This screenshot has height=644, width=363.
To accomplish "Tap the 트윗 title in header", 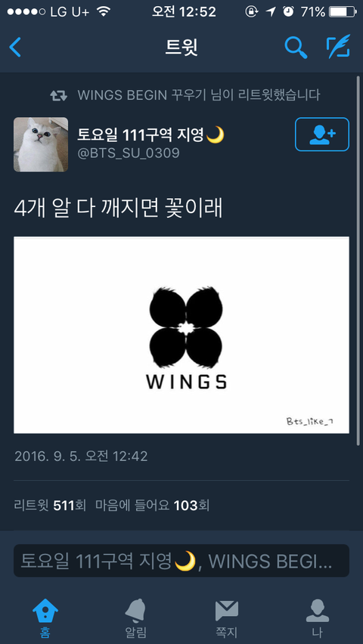I will (x=181, y=48).
